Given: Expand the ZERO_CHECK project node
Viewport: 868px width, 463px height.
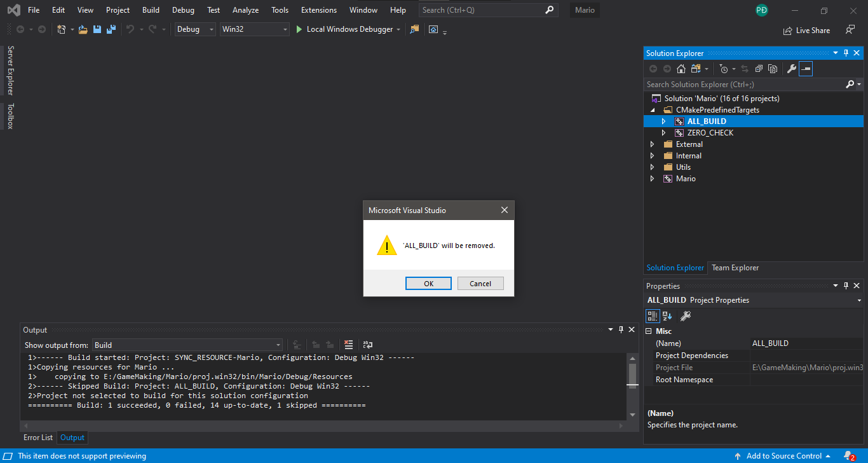Looking at the screenshot, I should (664, 133).
